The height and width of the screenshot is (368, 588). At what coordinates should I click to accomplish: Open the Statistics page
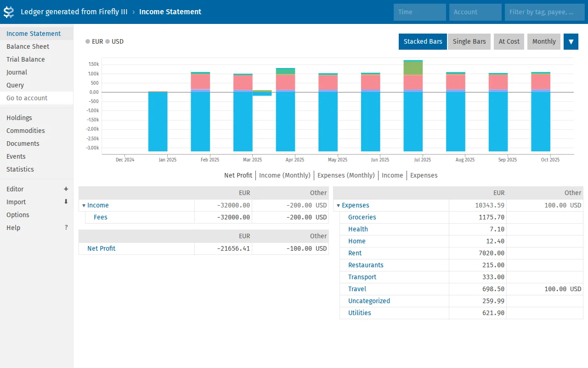[37, 169]
